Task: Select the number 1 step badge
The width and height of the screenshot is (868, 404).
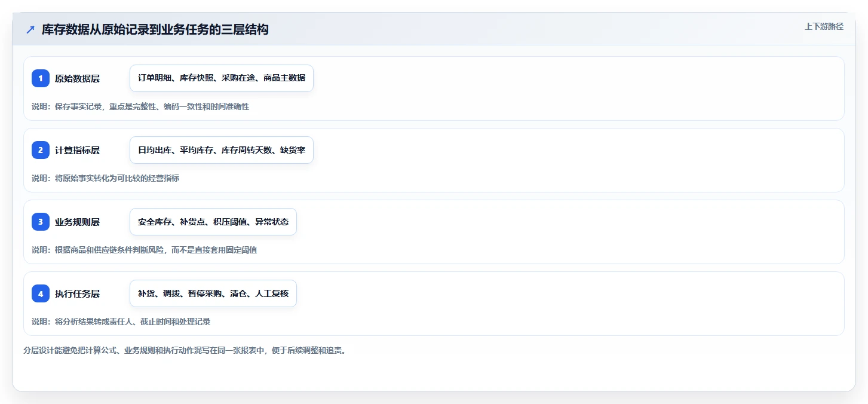Action: [x=41, y=78]
